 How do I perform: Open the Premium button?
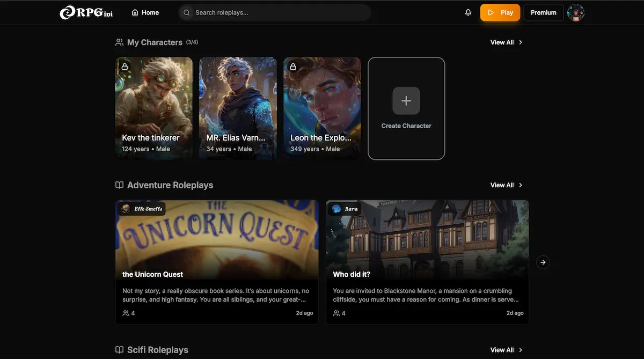(x=543, y=12)
